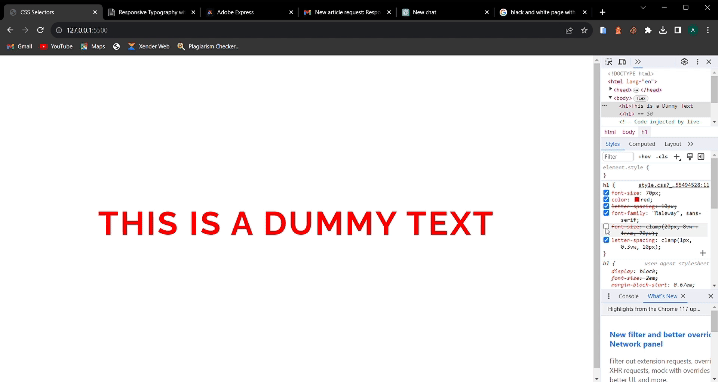
Task: Select body in the breadcrumb bar
Action: point(629,132)
